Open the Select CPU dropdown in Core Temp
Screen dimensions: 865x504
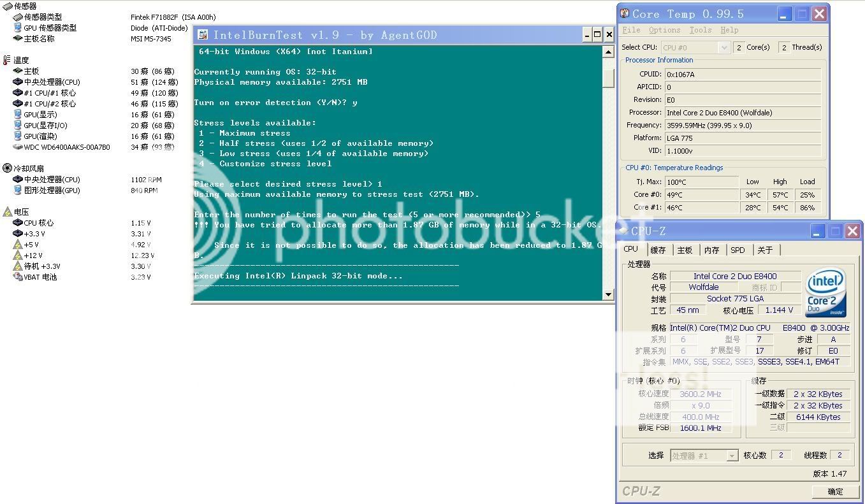tap(724, 47)
